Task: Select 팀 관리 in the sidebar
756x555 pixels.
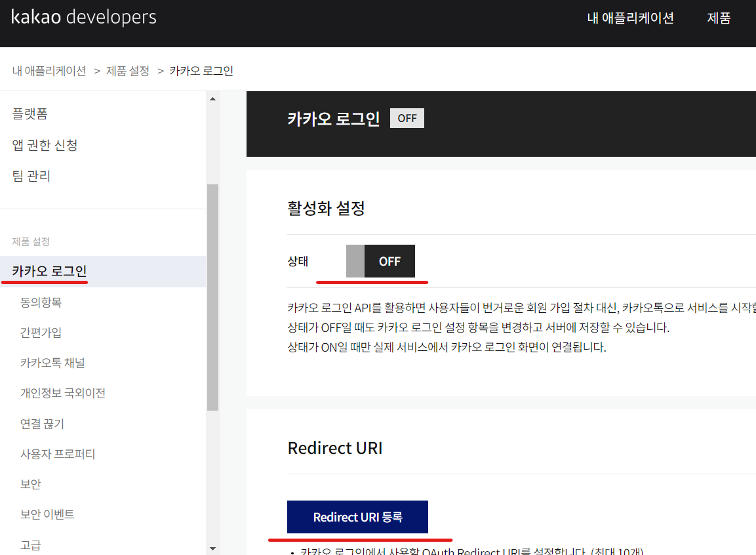Action: pos(31,176)
